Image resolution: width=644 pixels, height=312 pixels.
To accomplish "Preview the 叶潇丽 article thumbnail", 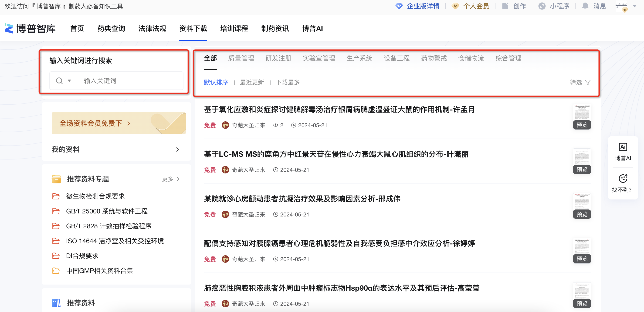I will click(582, 161).
